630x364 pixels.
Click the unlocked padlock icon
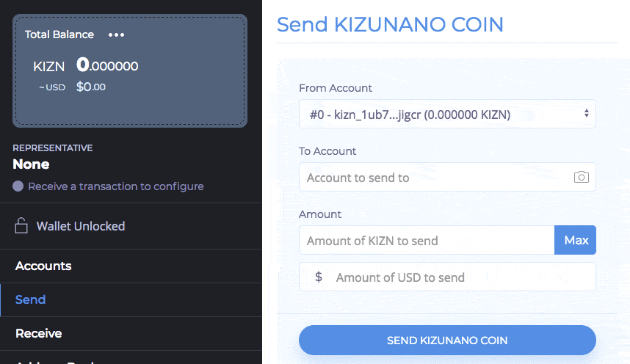point(21,225)
